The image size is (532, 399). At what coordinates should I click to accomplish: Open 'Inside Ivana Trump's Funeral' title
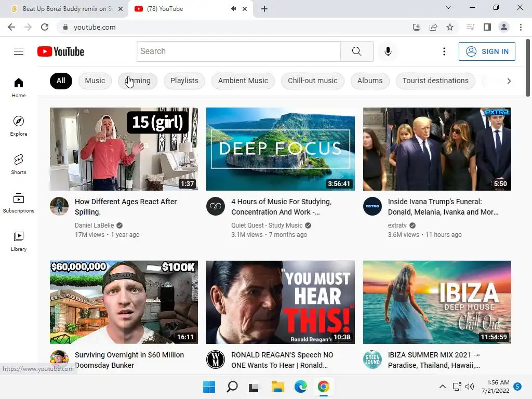point(443,207)
